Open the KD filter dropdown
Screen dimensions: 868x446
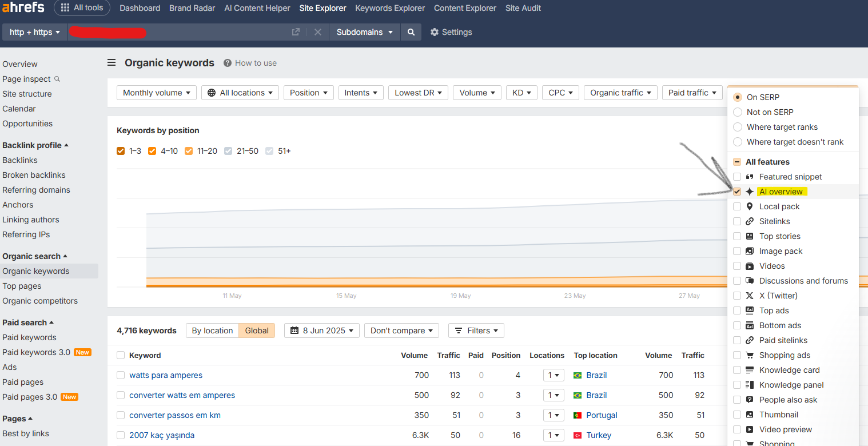[521, 93]
